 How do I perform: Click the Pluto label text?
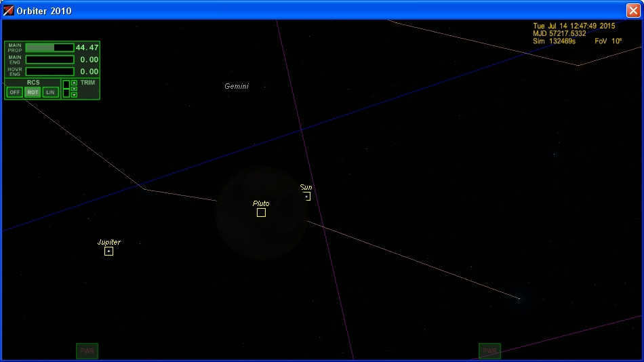click(x=261, y=203)
